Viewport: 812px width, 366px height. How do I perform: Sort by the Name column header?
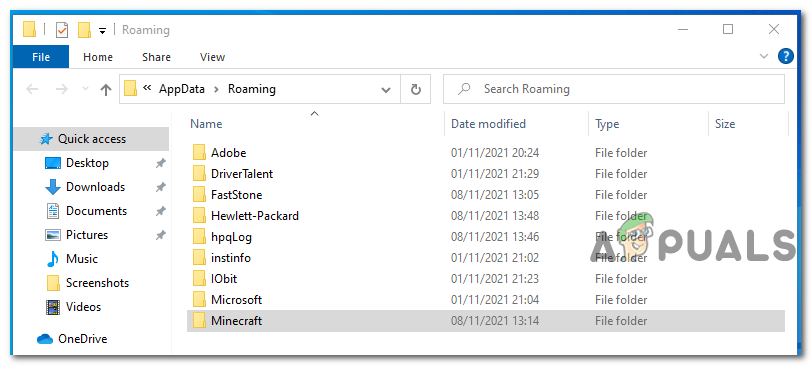(206, 124)
